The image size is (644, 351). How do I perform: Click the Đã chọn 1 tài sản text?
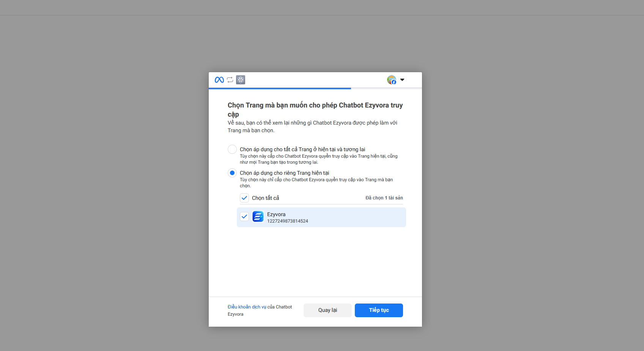[384, 198]
